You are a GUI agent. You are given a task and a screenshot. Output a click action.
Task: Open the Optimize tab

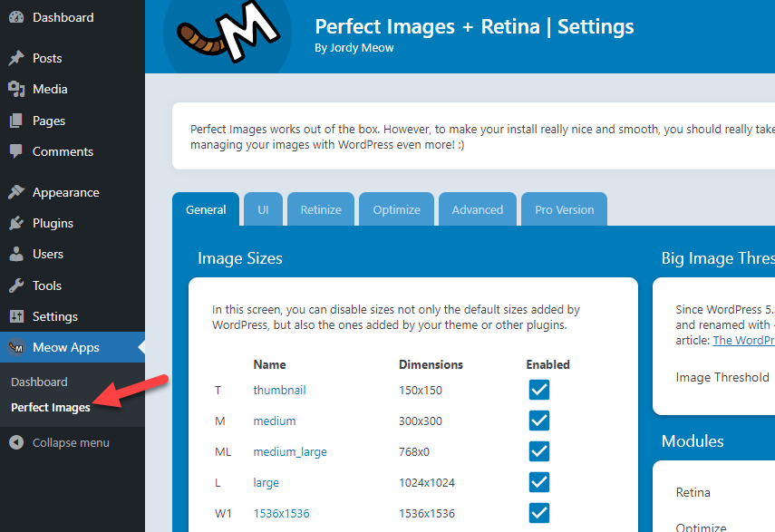pos(396,209)
